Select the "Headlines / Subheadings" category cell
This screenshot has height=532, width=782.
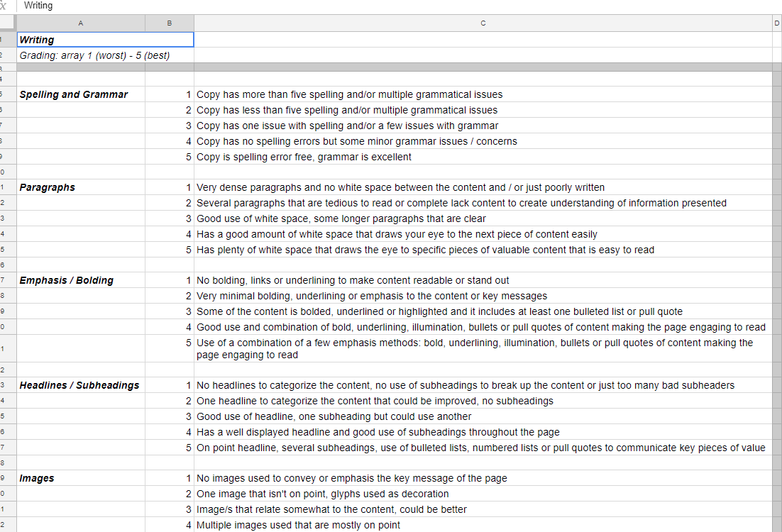coord(80,386)
